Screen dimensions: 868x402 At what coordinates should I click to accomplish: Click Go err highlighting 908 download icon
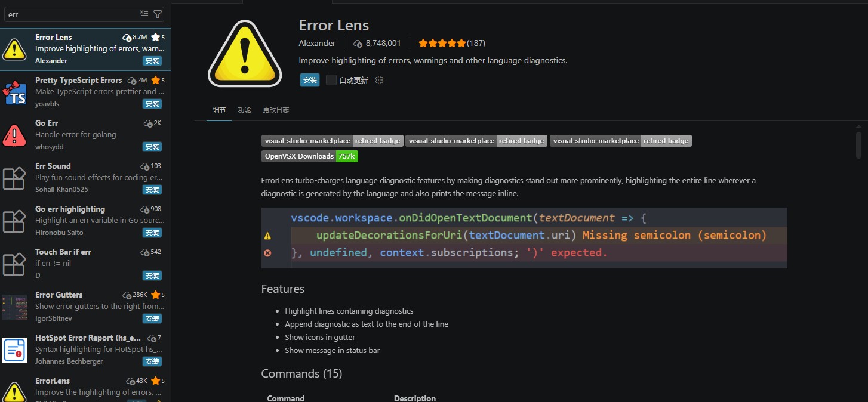tap(144, 209)
